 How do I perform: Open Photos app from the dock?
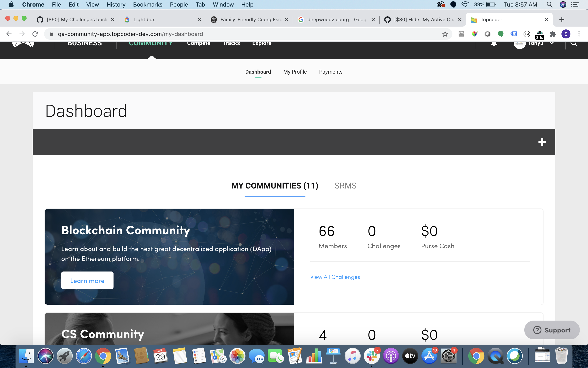pos(237,356)
